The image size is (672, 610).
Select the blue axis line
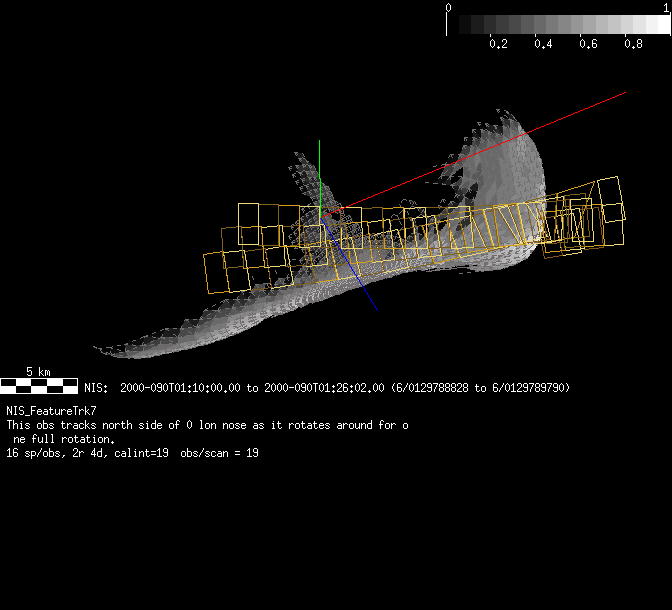pyautogui.click(x=358, y=282)
